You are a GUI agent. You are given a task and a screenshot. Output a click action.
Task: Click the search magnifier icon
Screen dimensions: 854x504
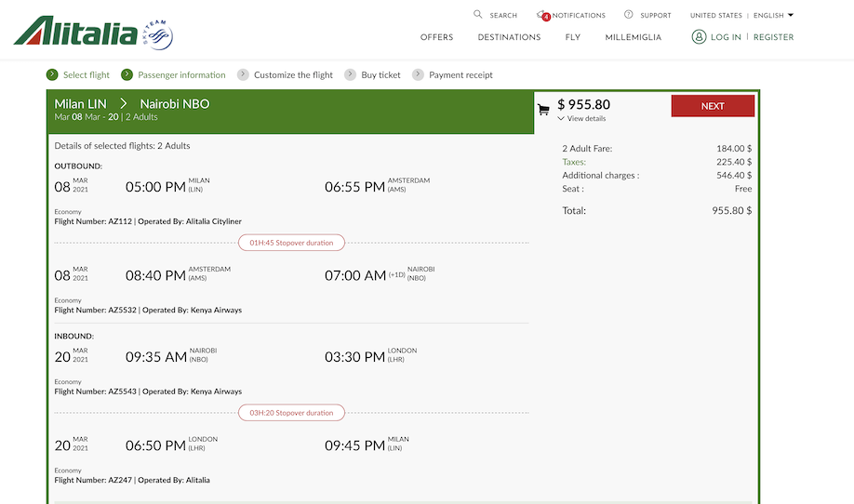pos(477,14)
